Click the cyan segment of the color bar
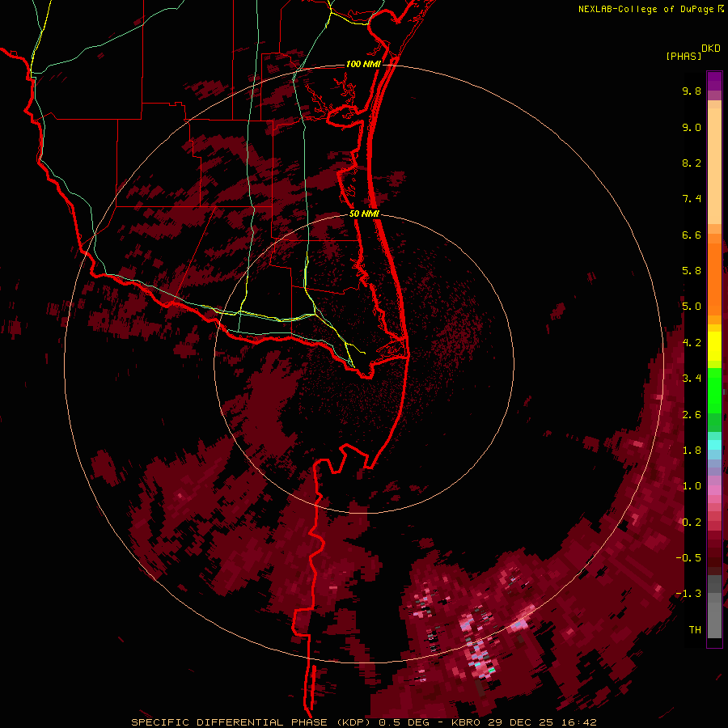The width and height of the screenshot is (728, 728). click(714, 444)
